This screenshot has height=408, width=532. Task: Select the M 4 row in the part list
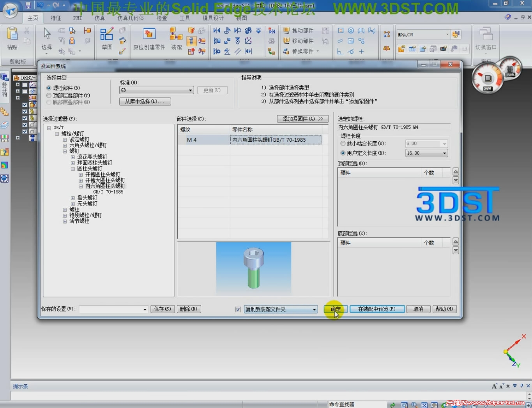pyautogui.click(x=250, y=140)
